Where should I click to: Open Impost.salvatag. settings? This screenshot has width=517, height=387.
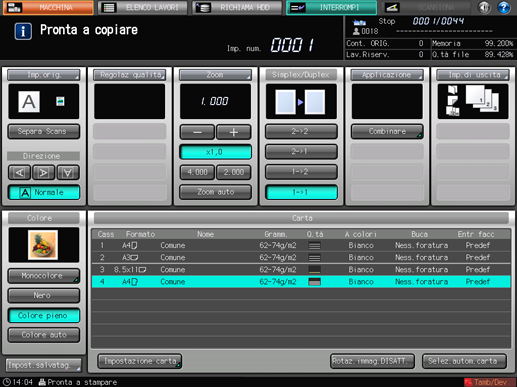tap(44, 365)
